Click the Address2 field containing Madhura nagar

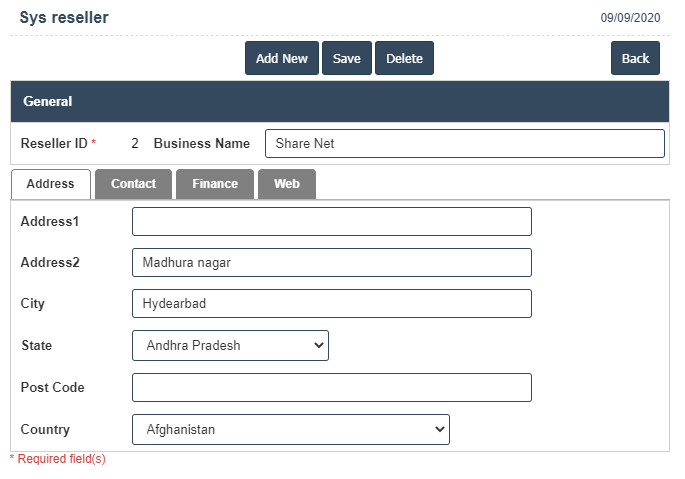coord(331,263)
